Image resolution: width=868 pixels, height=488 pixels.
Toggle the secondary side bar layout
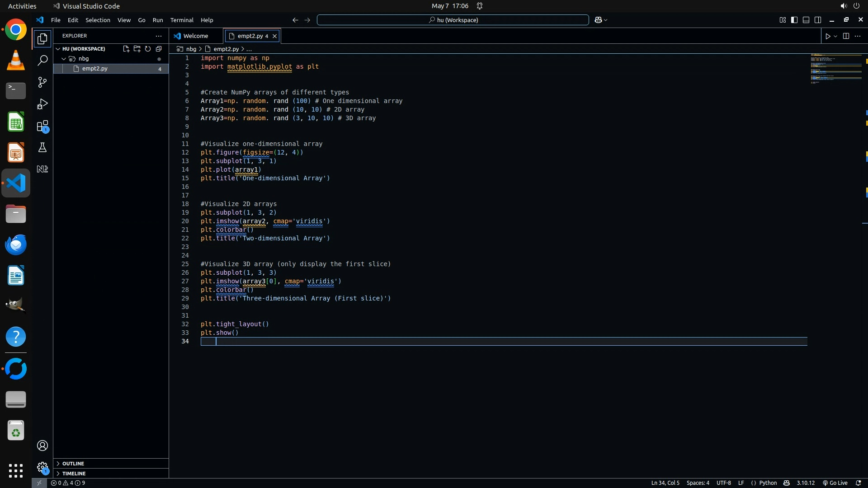pyautogui.click(x=818, y=20)
